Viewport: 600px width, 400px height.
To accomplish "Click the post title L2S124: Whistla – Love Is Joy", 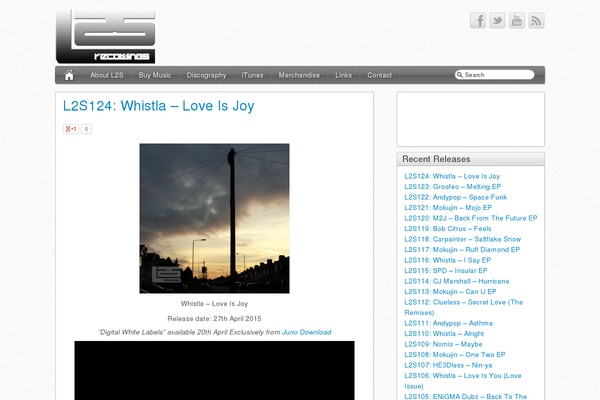I will point(158,106).
